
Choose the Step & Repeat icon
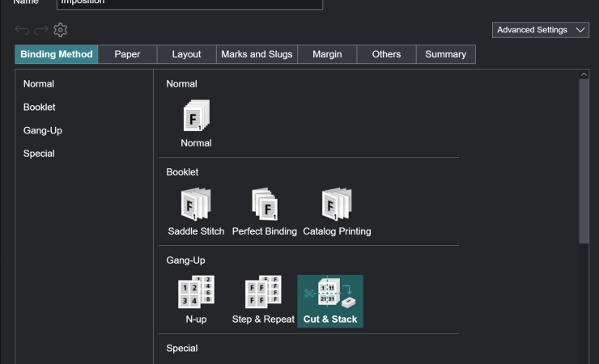(264, 293)
